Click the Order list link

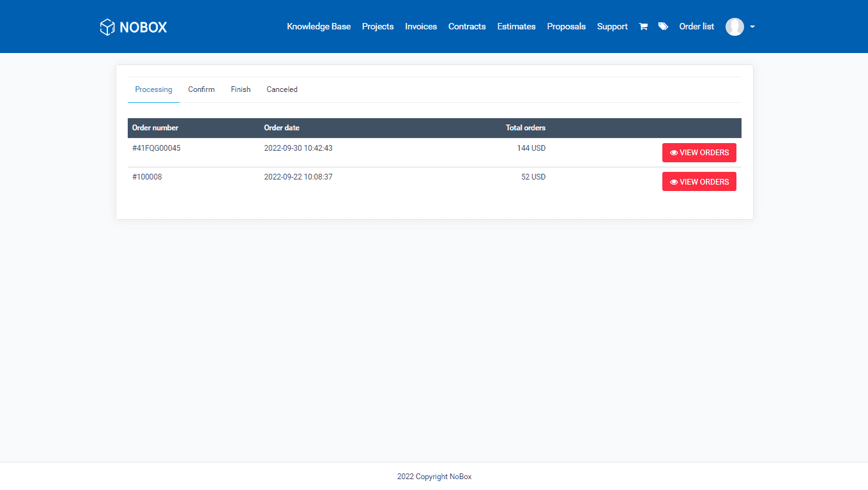[x=696, y=26]
